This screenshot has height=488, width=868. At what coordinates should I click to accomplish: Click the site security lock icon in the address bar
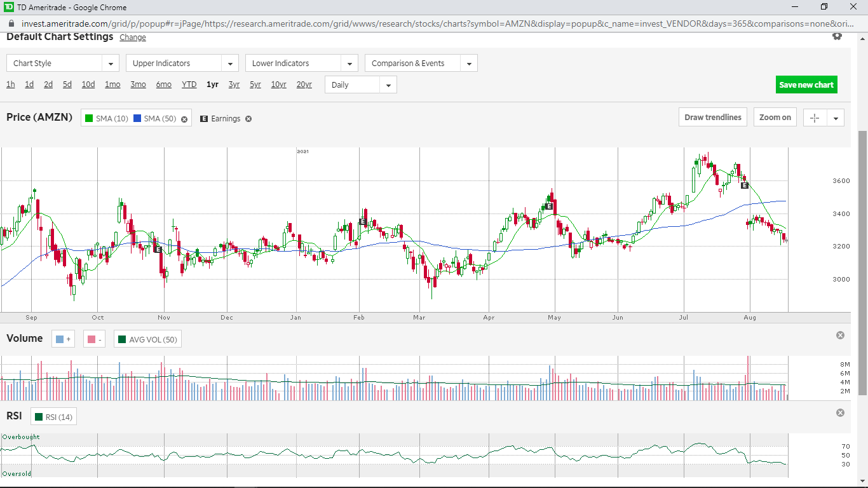click(11, 24)
